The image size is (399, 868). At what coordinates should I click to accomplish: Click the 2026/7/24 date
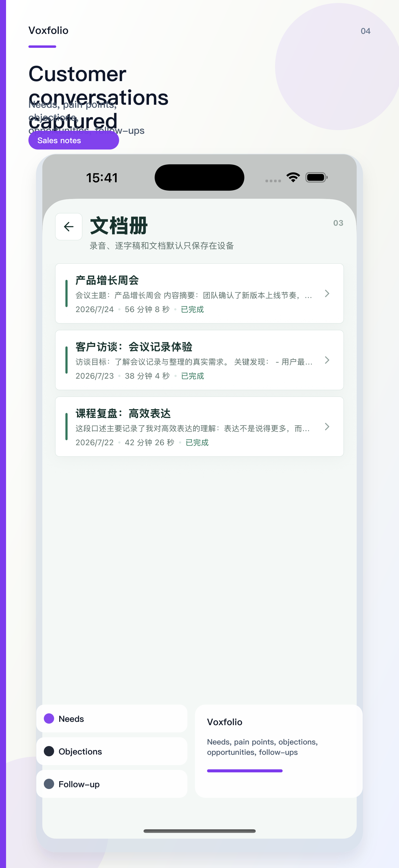[95, 309]
